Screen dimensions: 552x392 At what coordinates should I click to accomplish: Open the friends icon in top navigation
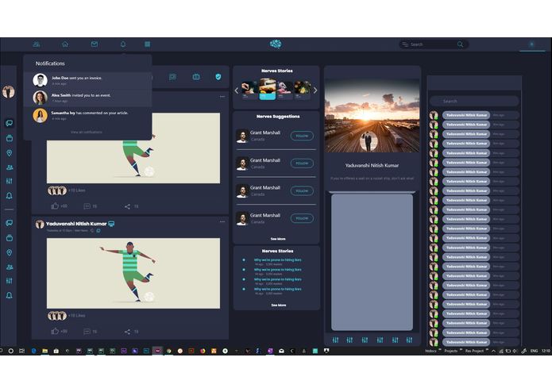pos(37,44)
